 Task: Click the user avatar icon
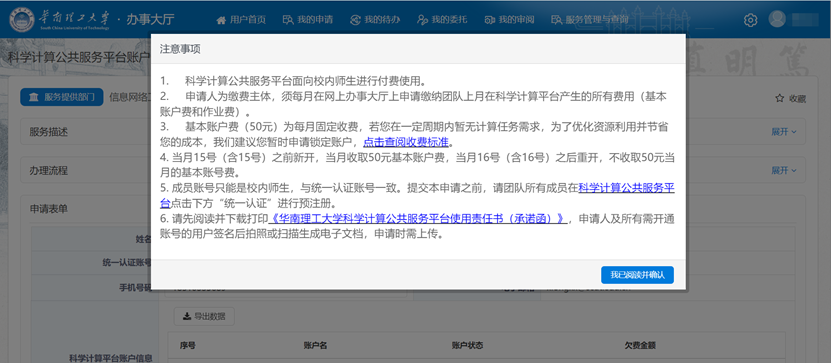[777, 19]
